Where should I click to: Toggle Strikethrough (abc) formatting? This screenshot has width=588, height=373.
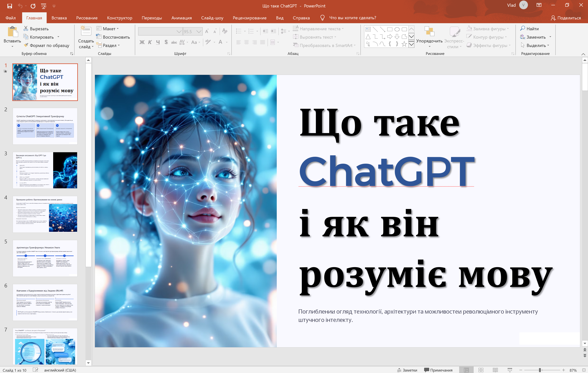[174, 42]
